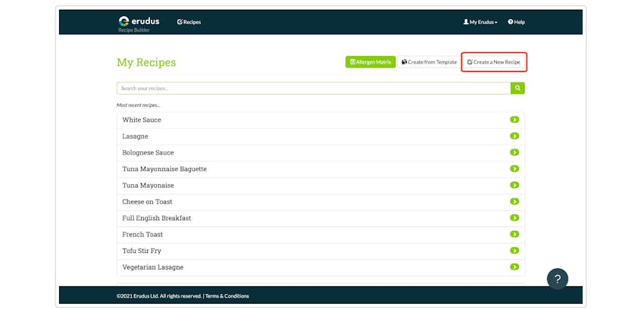The height and width of the screenshot is (309, 644).
Task: Select the White Sauce recipe name
Action: pos(142,120)
